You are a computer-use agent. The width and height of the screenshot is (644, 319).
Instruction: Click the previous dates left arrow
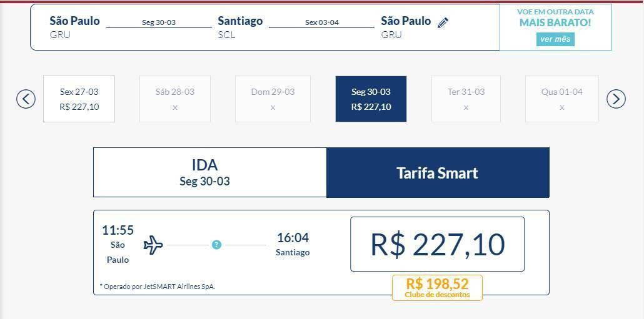tap(26, 99)
